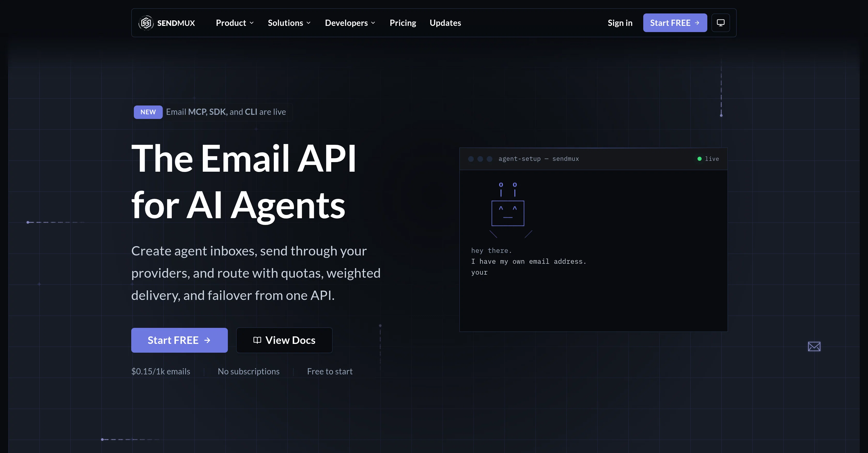
Task: Click Start FREE in the navbar
Action: point(675,23)
